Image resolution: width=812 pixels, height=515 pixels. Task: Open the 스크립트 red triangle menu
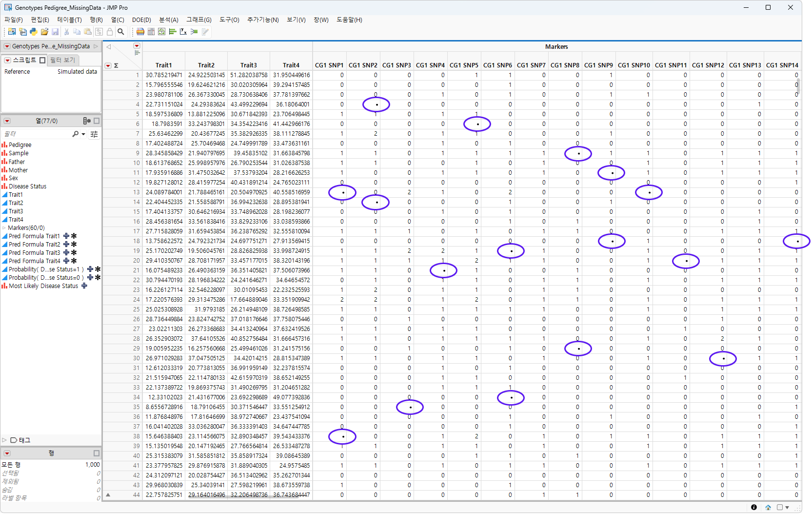pos(8,60)
